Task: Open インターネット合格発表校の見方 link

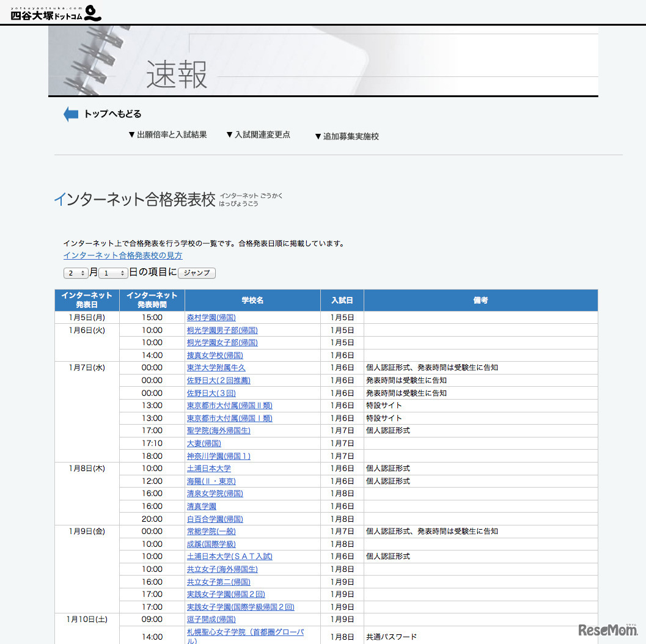Action: (x=122, y=256)
